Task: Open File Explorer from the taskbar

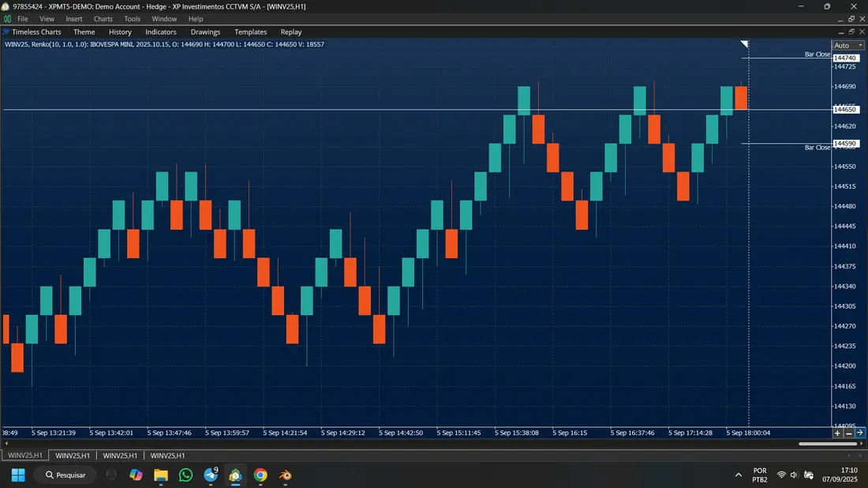Action: pos(161,475)
